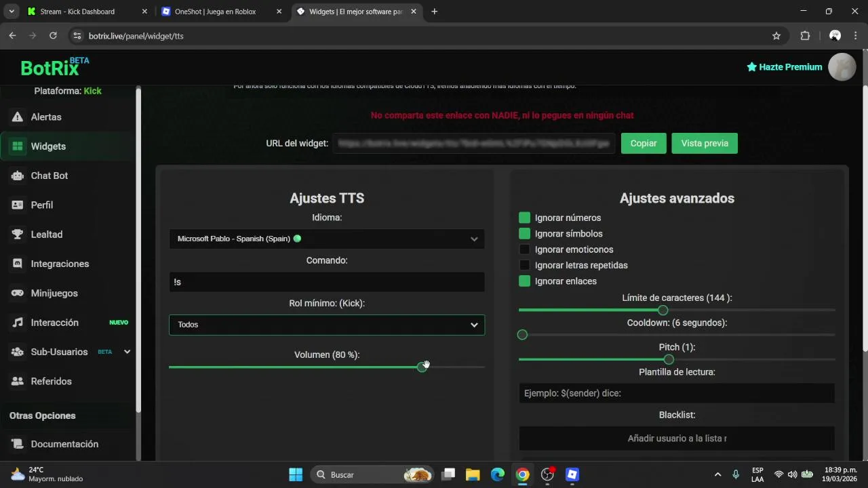Click the Blacklist add user field

tap(677, 439)
